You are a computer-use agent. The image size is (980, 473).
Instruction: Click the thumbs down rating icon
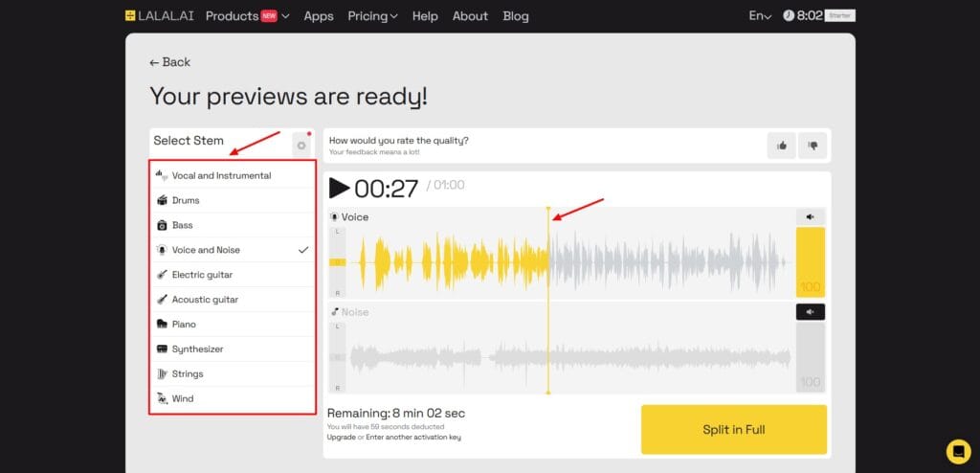[x=813, y=146]
